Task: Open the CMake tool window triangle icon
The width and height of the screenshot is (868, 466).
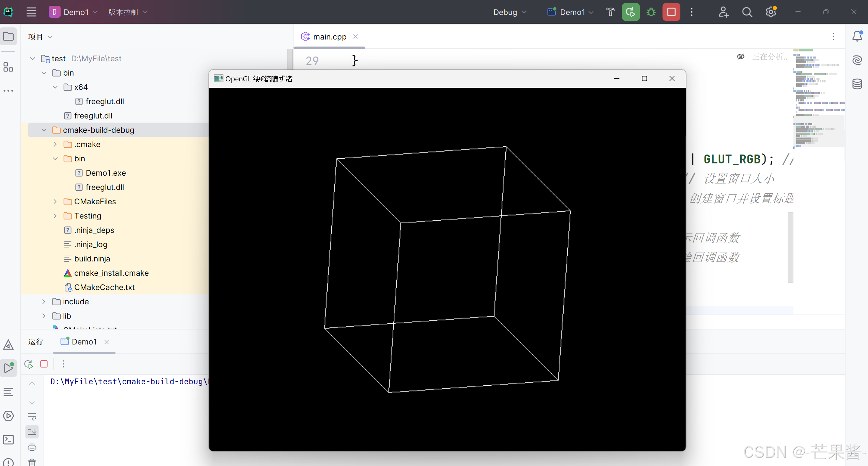Action: [x=9, y=345]
